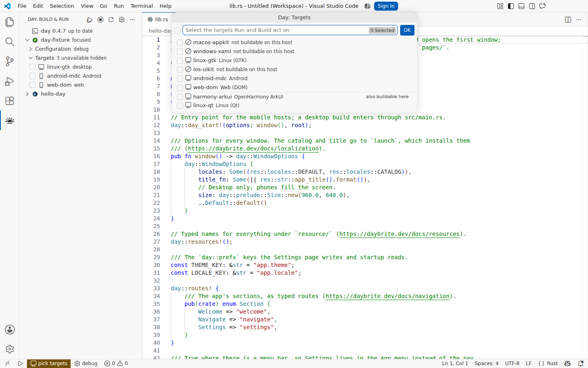Open the Day sunrise view in activity bar
The width and height of the screenshot is (588, 368).
tap(10, 120)
